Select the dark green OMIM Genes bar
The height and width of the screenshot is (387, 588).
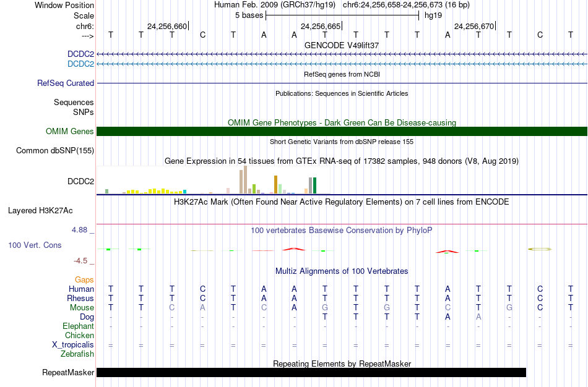[342, 132]
